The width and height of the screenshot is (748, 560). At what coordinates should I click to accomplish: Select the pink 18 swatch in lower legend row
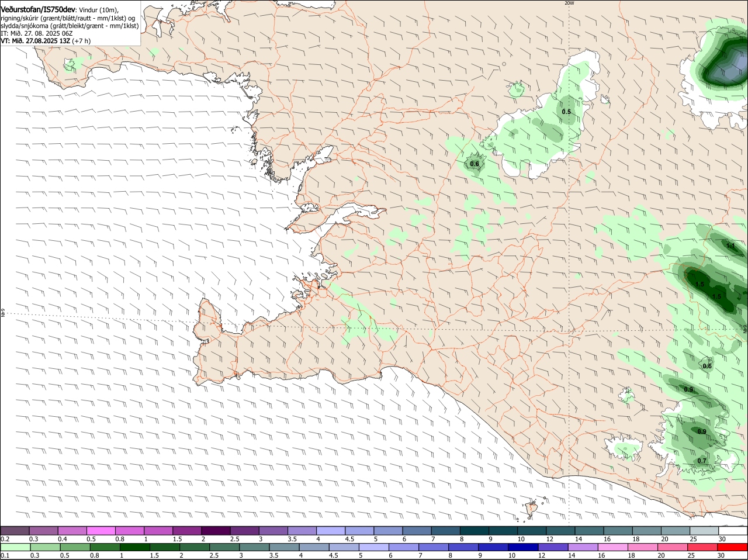click(x=643, y=547)
